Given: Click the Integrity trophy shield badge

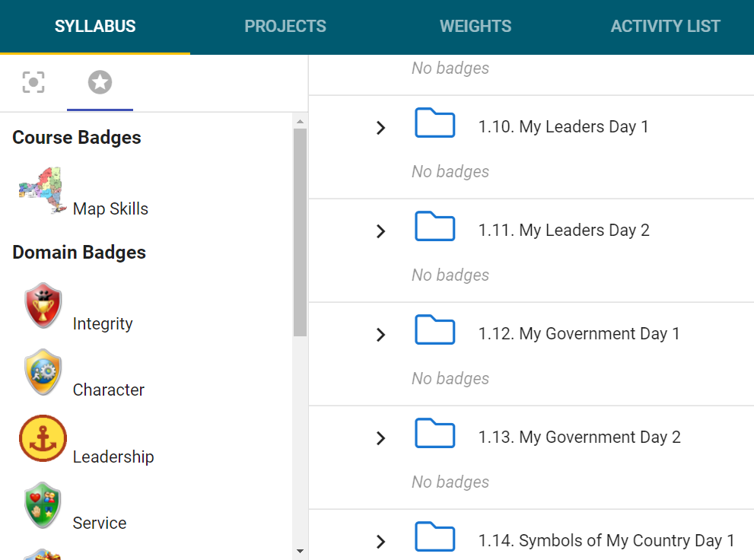Looking at the screenshot, I should click(43, 306).
